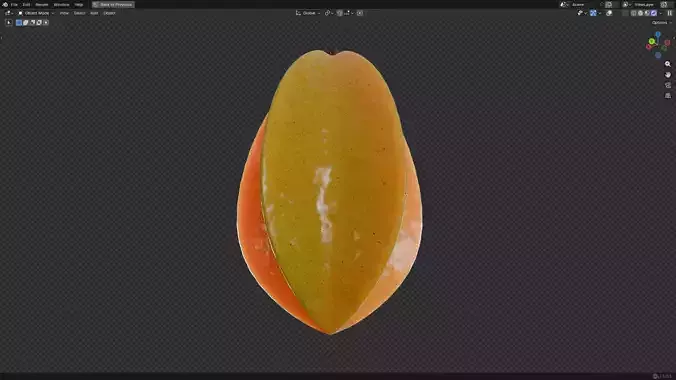The width and height of the screenshot is (676, 380).
Task: Toggle the viewport overlays button
Action: coord(609,13)
